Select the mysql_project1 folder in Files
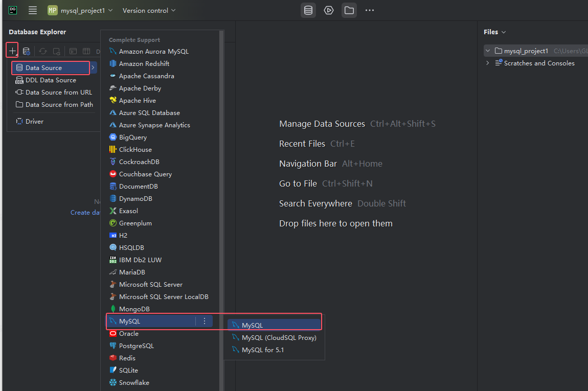The image size is (588, 391). pos(536,51)
